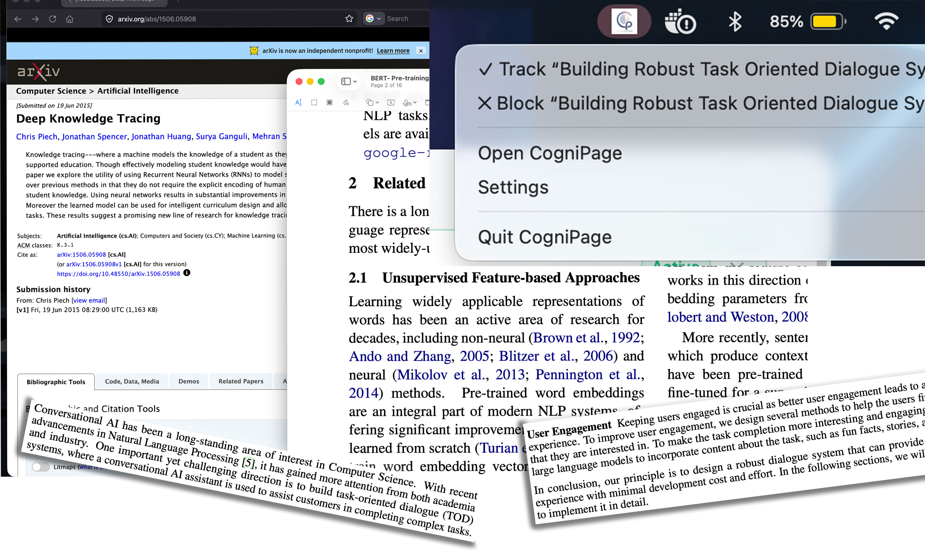Go back in the arXiv browser window
The image size is (925, 560).
click(x=18, y=19)
